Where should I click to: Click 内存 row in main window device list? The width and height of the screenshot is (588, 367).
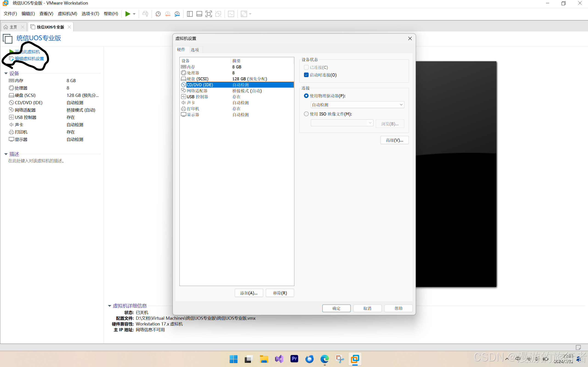(54, 81)
